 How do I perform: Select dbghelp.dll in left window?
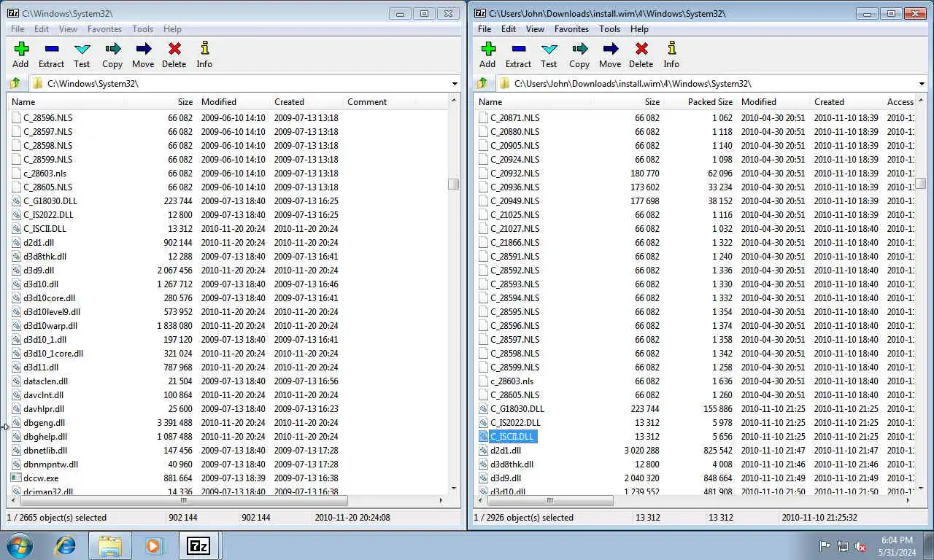click(x=45, y=436)
